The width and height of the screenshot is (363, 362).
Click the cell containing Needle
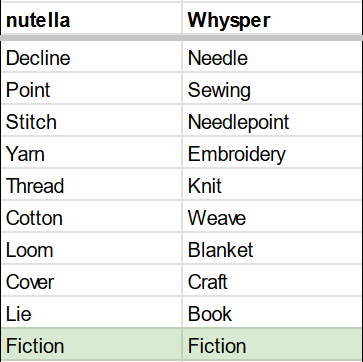pyautogui.click(x=273, y=57)
